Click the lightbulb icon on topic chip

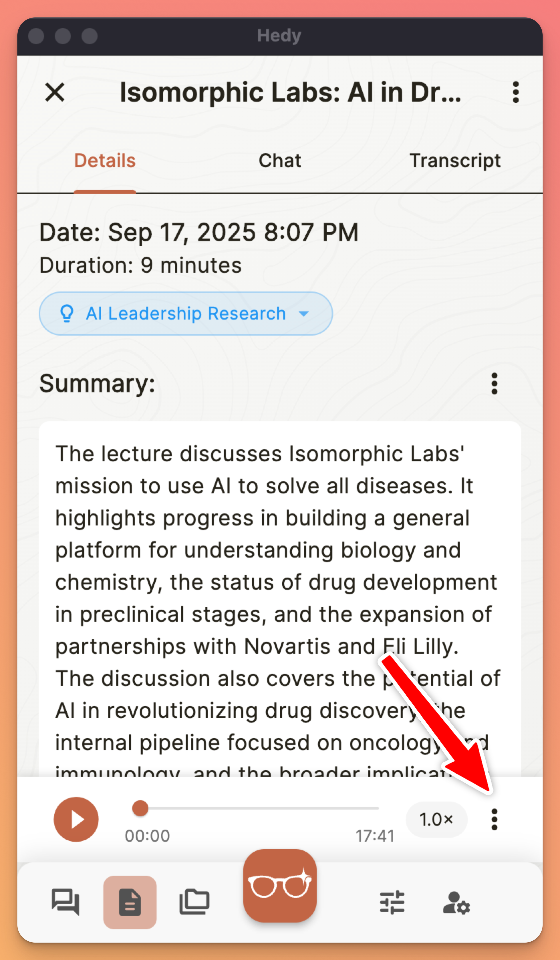(x=67, y=314)
